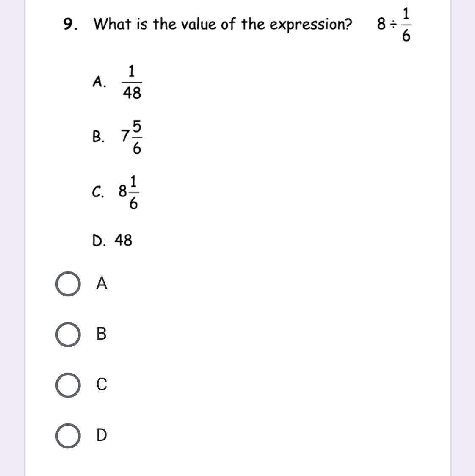Click the 'B' option label text
The image size is (475, 476).
pos(101,334)
